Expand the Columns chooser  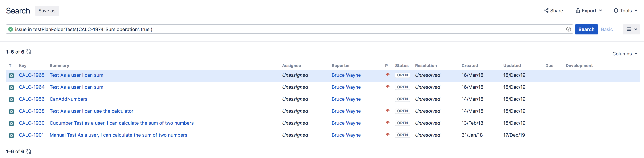point(625,54)
